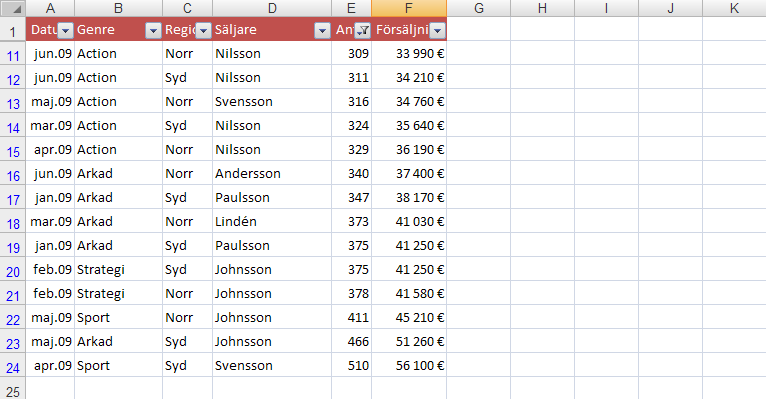This screenshot has width=766, height=399.
Task: Select column H header
Action: tap(542, 8)
